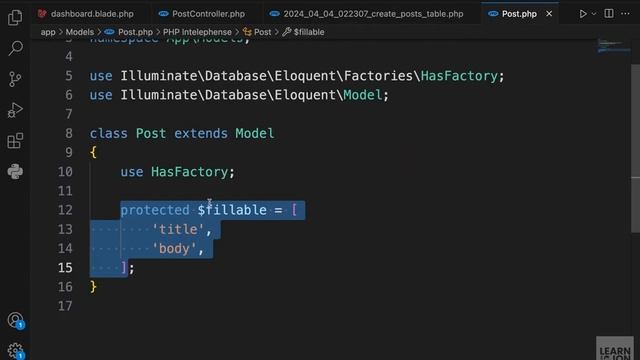Viewport: 640px width, 360px height.
Task: Open the Accounts menu icon
Action: click(15, 320)
